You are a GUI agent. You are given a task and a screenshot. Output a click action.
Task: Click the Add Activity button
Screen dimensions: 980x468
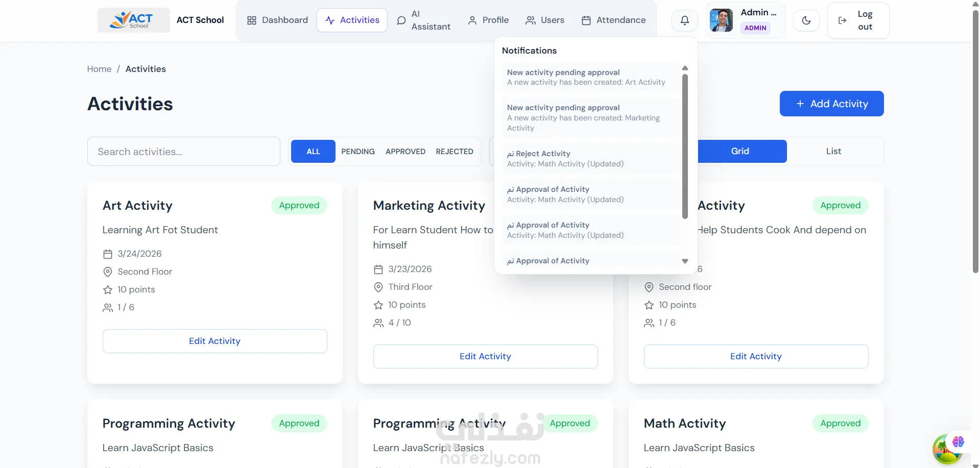click(x=832, y=104)
